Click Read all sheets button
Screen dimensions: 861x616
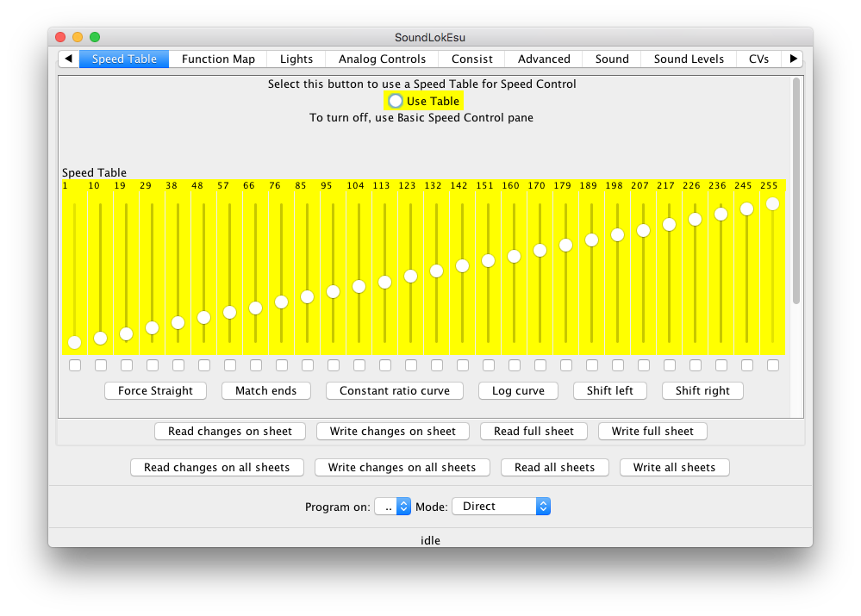click(554, 468)
